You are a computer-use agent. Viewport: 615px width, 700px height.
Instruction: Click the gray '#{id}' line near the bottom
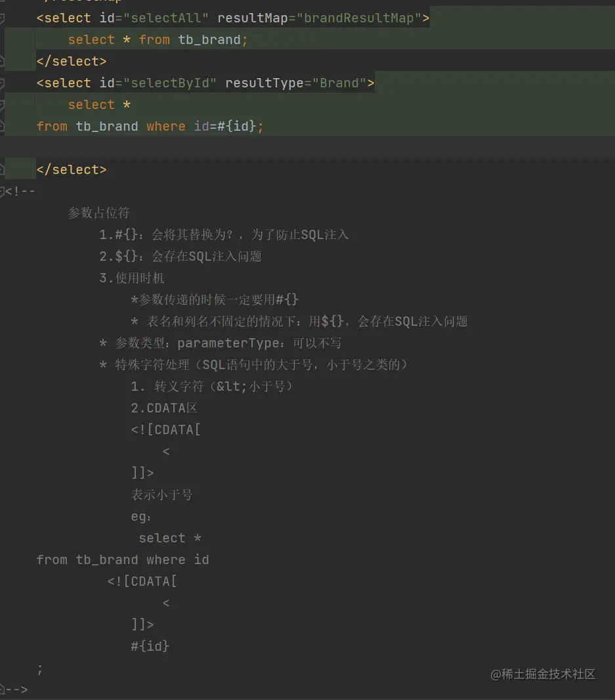150,646
